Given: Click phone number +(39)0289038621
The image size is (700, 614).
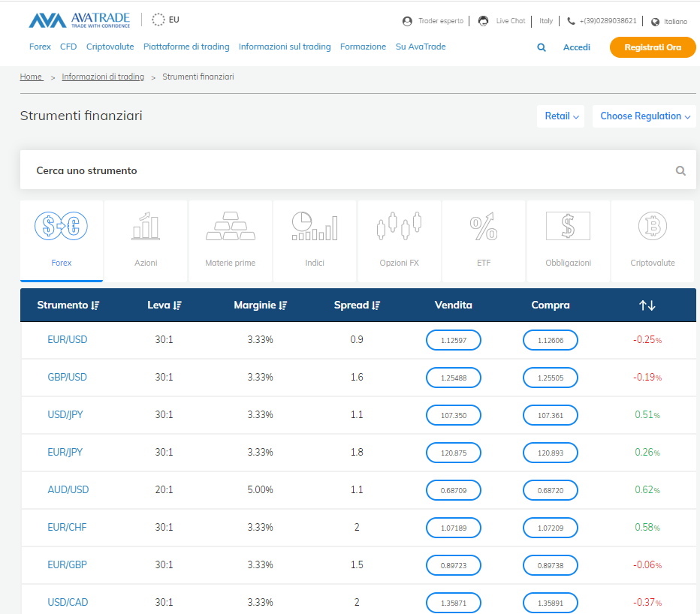Looking at the screenshot, I should point(608,21).
